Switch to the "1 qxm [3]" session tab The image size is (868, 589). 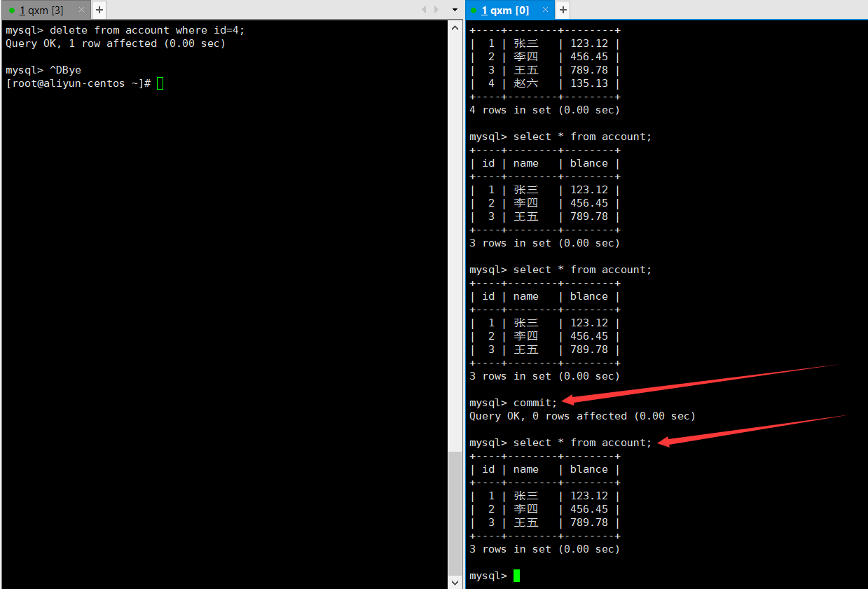coord(46,10)
